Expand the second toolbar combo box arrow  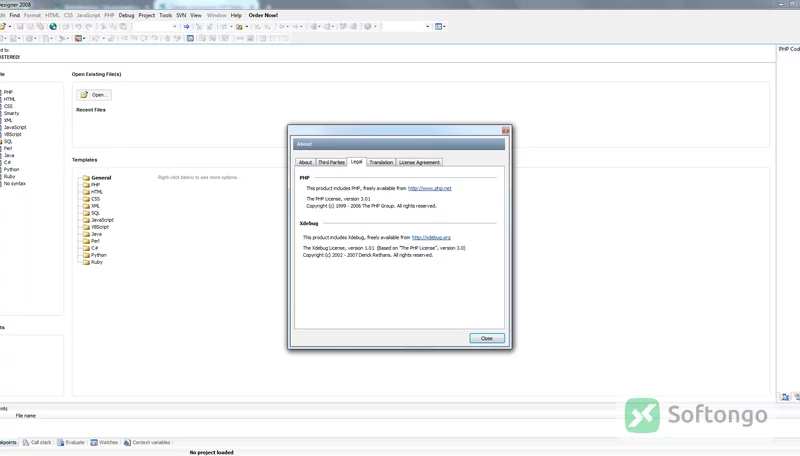click(428, 27)
